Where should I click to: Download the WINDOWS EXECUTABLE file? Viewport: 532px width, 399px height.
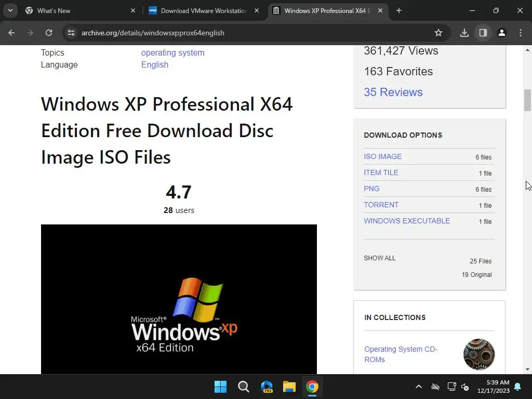[x=407, y=221]
